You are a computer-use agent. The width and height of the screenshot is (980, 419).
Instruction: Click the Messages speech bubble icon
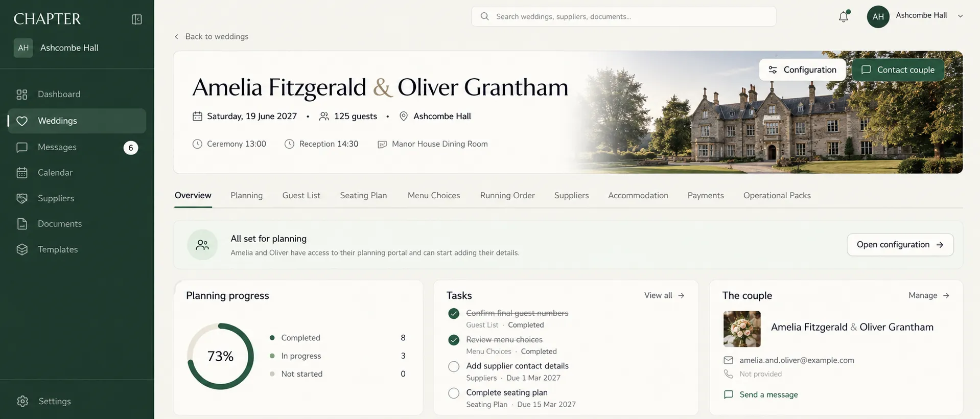[22, 147]
